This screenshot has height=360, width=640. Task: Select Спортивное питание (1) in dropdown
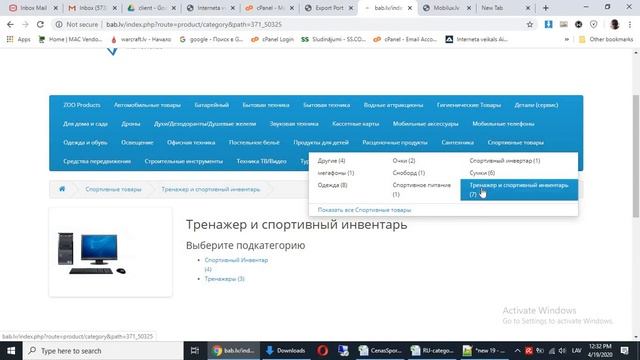click(422, 190)
